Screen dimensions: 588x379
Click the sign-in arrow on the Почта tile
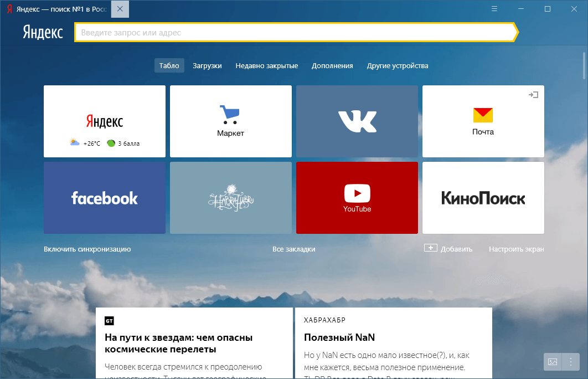(533, 95)
